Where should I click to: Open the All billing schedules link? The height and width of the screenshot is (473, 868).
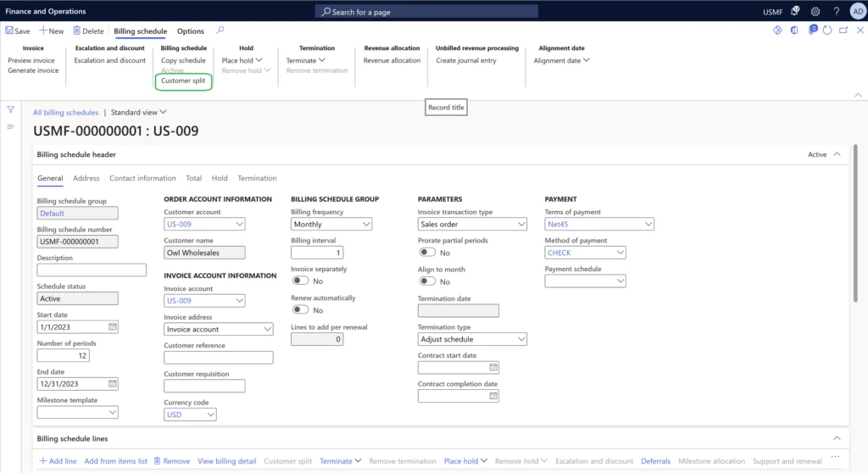(65, 113)
